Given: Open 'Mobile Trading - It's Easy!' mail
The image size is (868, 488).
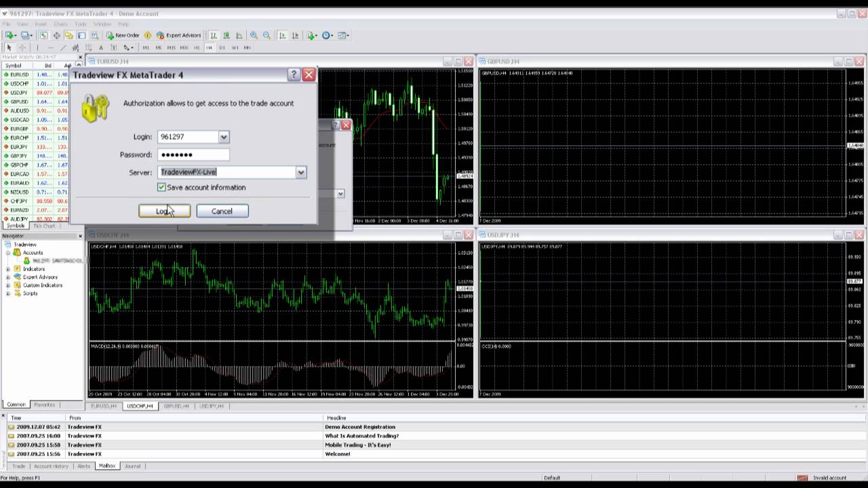Looking at the screenshot, I should (x=358, y=445).
